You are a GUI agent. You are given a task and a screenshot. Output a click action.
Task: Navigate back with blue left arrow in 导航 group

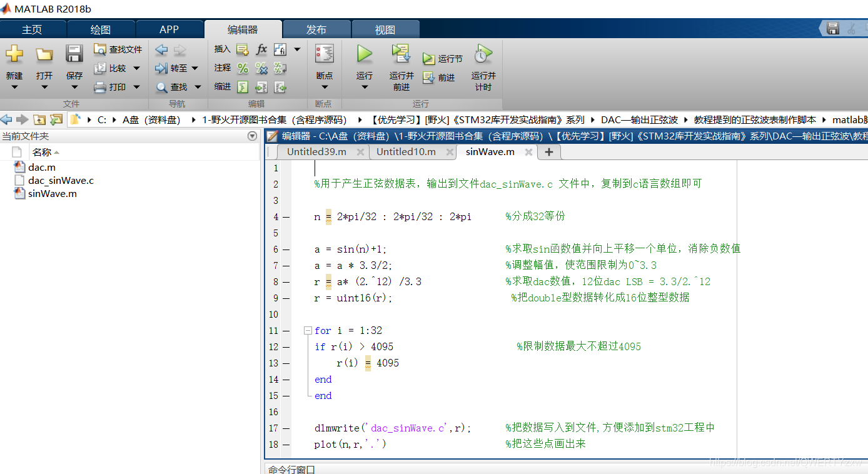[161, 49]
